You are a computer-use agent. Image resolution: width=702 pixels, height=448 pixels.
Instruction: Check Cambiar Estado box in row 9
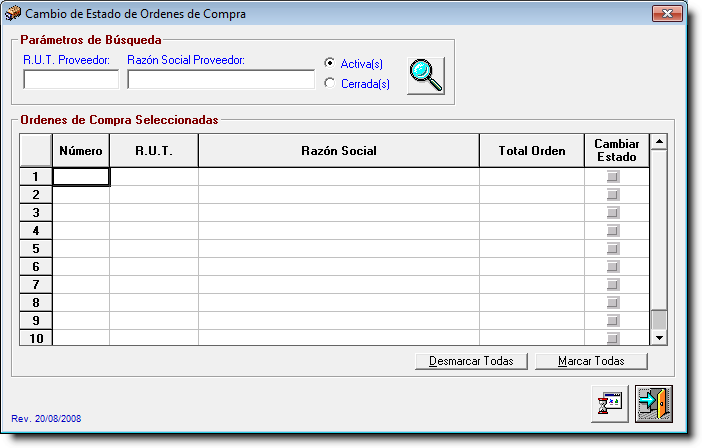[x=613, y=320]
